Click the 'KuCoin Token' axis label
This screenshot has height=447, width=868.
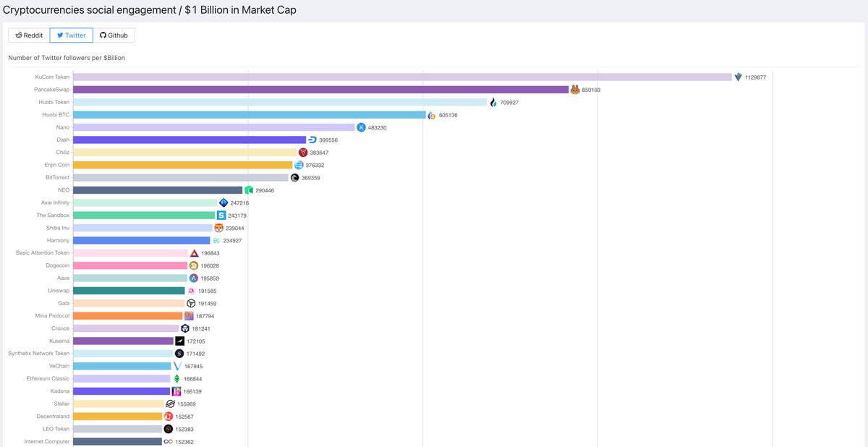(52, 77)
